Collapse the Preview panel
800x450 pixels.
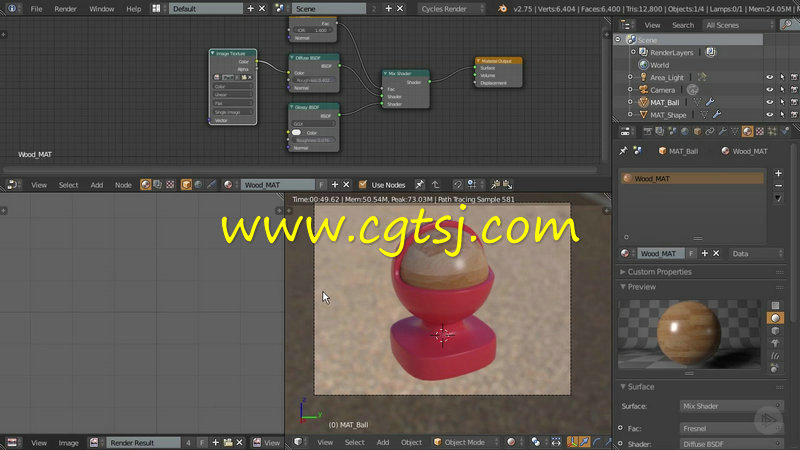pos(623,287)
